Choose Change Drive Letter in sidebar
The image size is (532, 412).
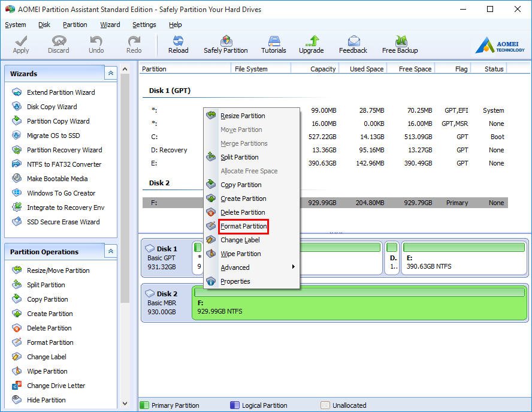(x=48, y=386)
